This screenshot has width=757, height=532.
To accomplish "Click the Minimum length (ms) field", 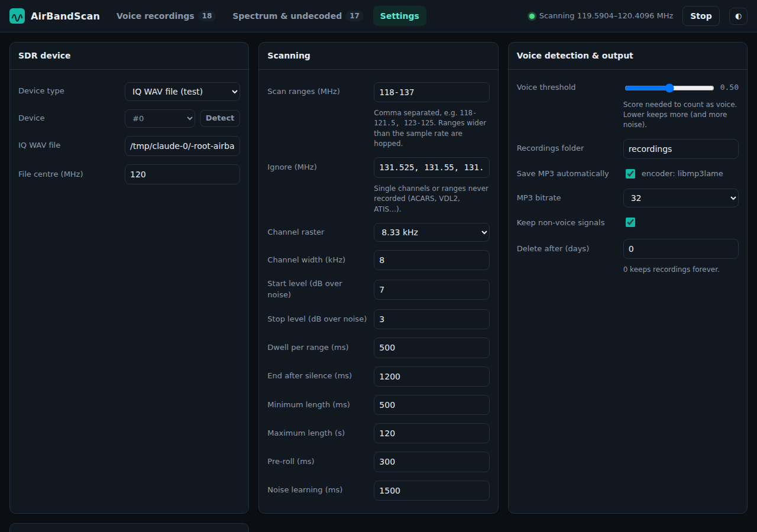I will [432, 405].
